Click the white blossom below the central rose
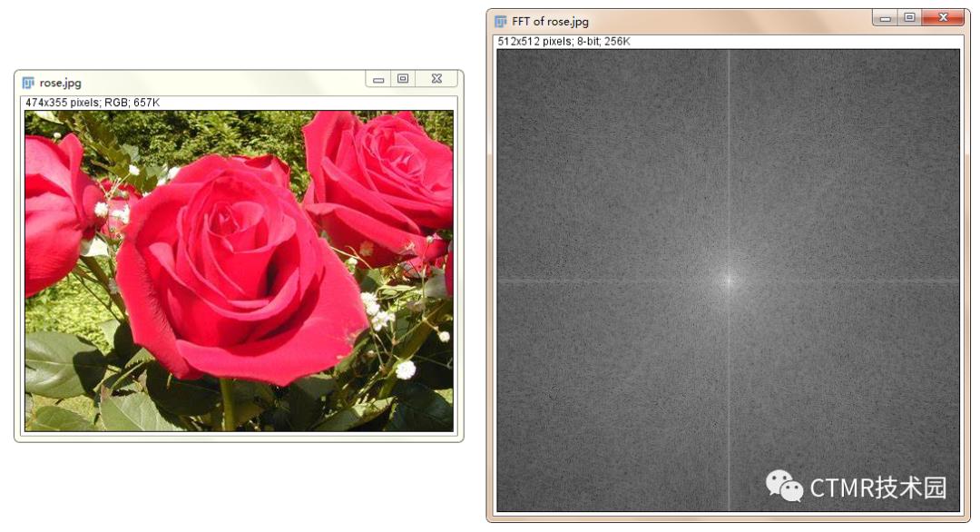 pyautogui.click(x=405, y=369)
